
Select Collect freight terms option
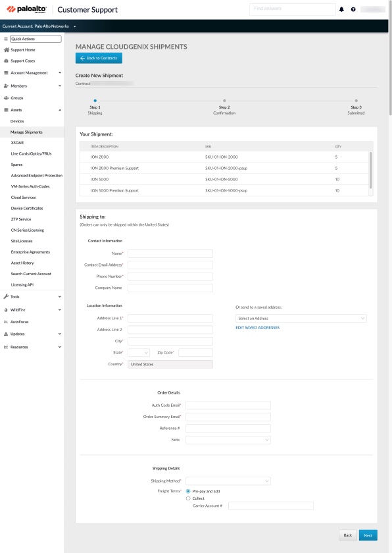pyautogui.click(x=188, y=498)
